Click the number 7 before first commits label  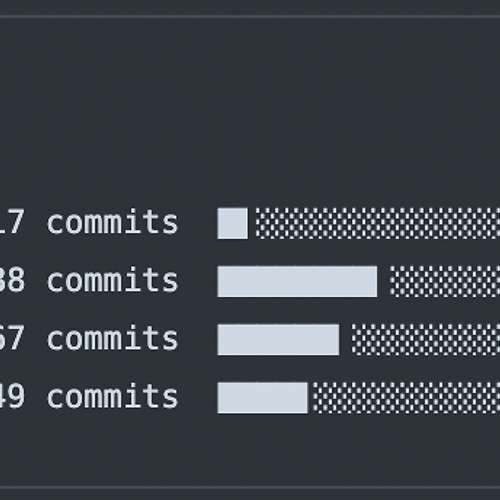click(x=16, y=222)
